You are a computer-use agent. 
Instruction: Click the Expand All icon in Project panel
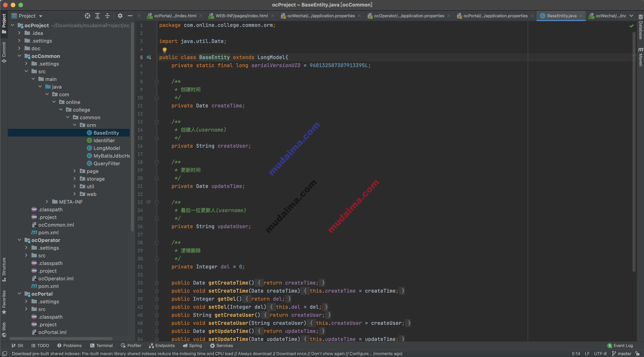point(97,16)
